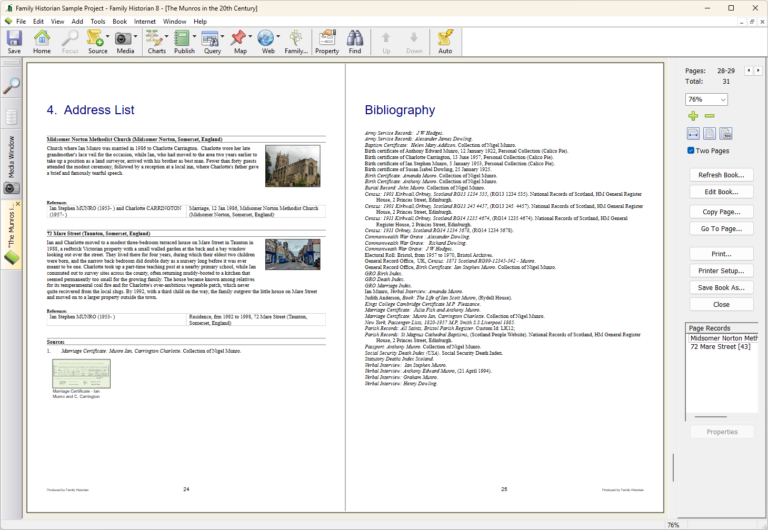The image size is (768, 530).
Task: Click the Find binoculars icon
Action: [355, 42]
